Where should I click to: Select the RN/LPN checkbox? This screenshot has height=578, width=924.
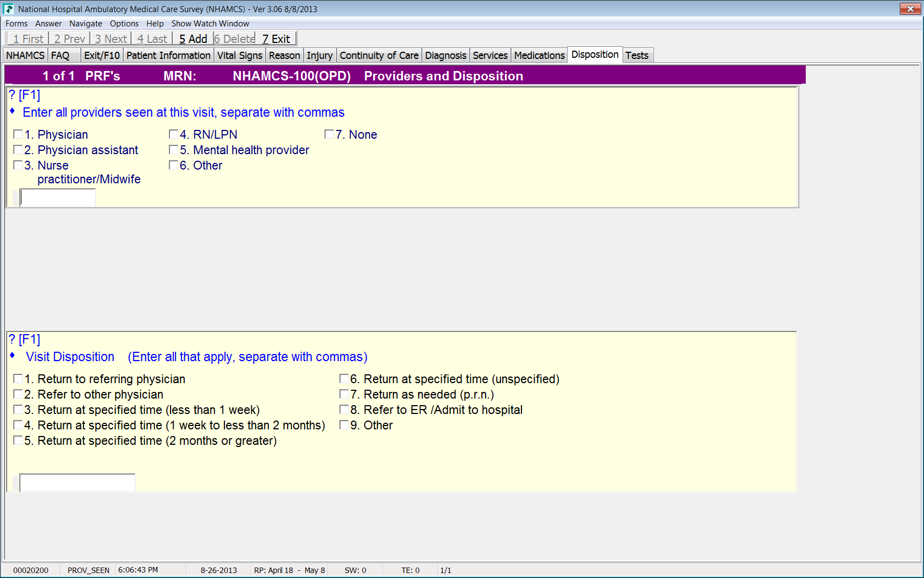click(174, 134)
